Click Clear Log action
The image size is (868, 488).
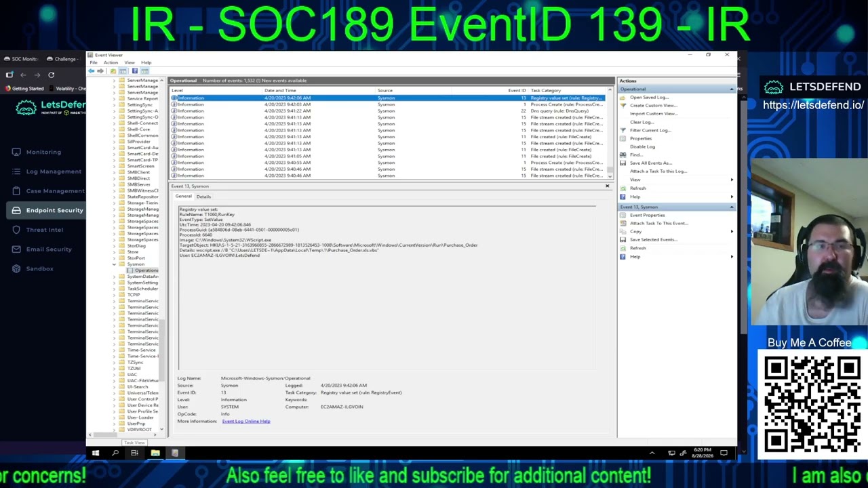point(642,122)
